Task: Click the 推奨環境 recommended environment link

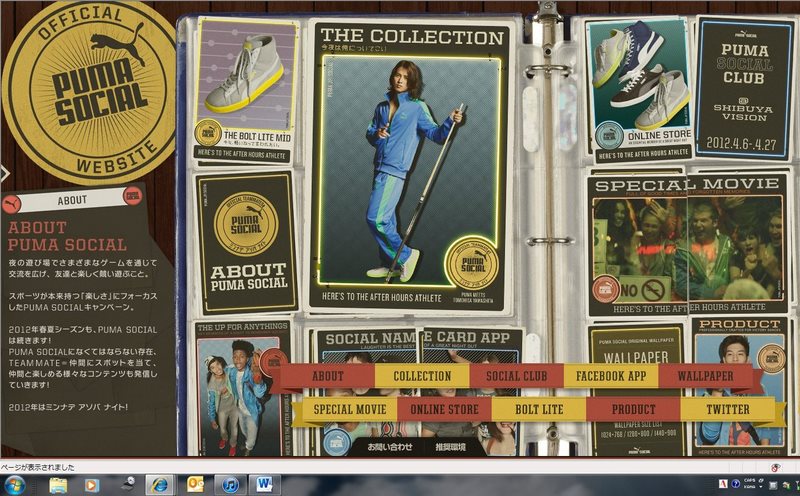Action: pos(451,447)
